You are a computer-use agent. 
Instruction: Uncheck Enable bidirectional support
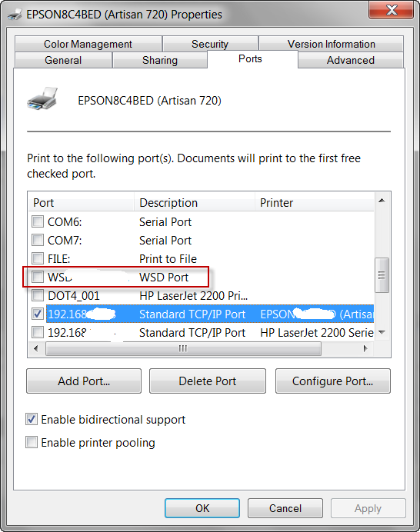click(x=32, y=419)
